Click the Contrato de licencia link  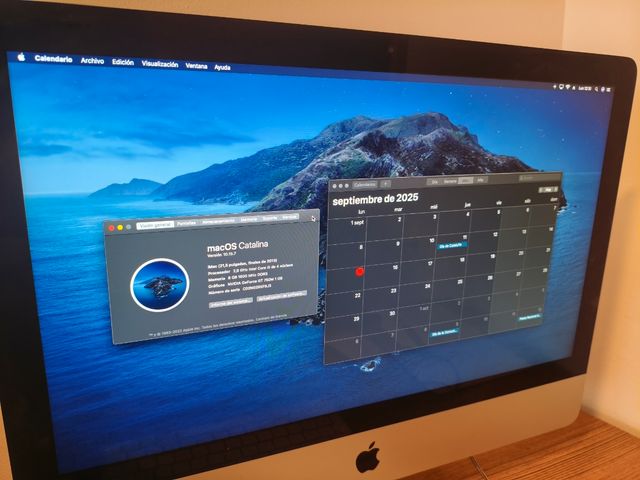click(271, 318)
